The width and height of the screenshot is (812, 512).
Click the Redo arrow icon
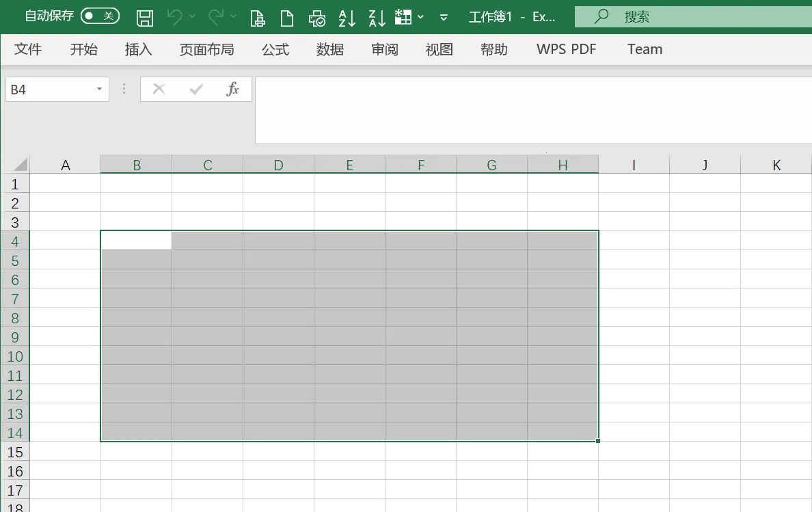(x=215, y=17)
